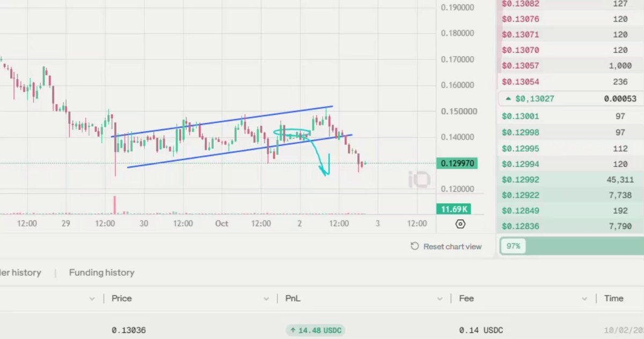644x339 pixels.
Task: Select bid price $0.12849 in order book
Action: point(521,211)
